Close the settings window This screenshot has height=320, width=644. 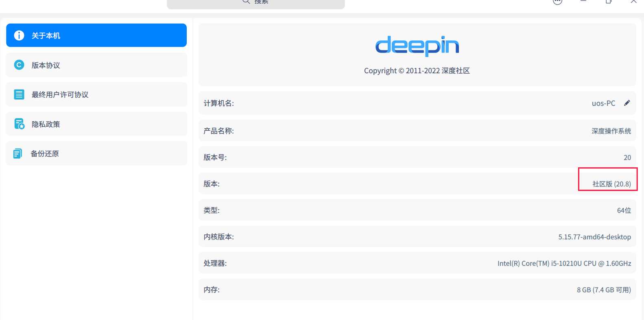(x=634, y=1)
